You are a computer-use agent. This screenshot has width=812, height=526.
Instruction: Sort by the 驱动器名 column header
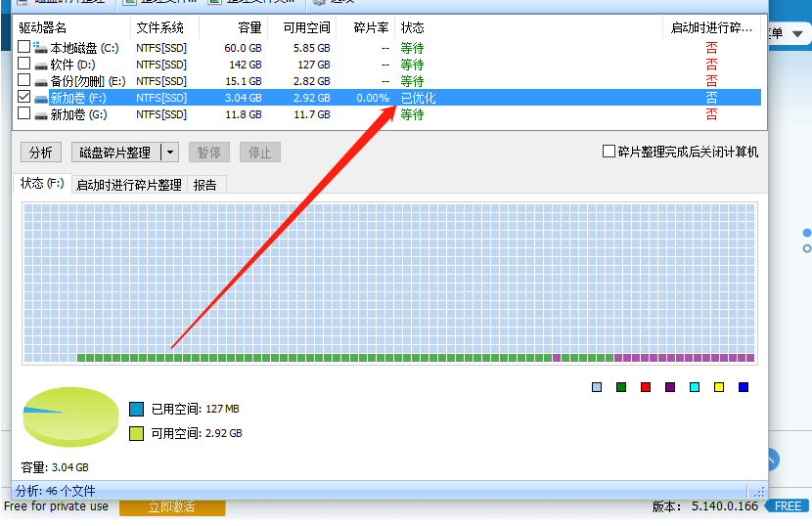coord(71,27)
